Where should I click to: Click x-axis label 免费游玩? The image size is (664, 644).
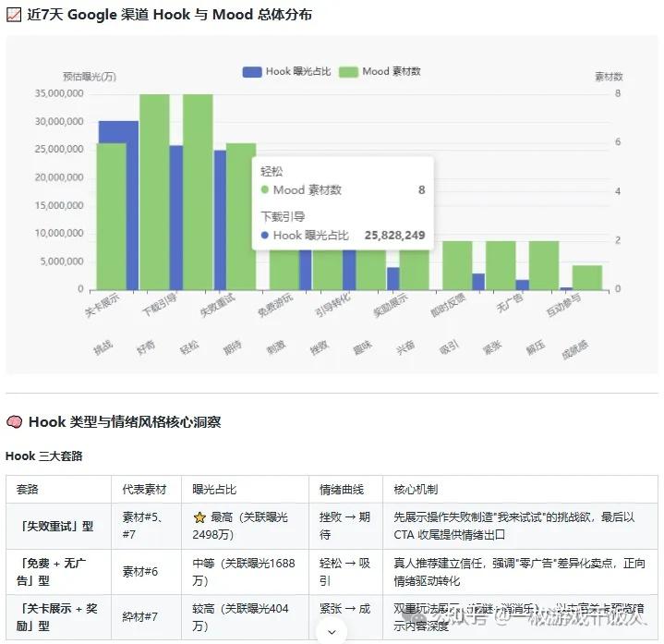[x=275, y=304]
